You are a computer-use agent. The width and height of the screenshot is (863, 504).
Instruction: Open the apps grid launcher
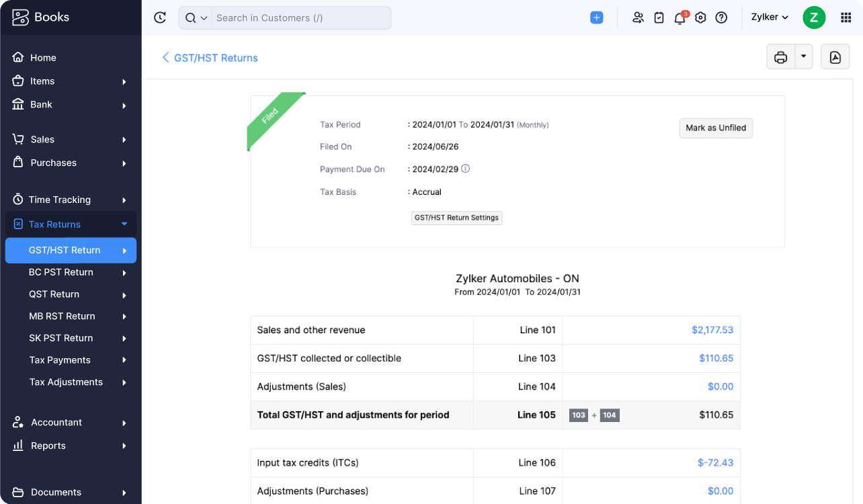(x=845, y=18)
